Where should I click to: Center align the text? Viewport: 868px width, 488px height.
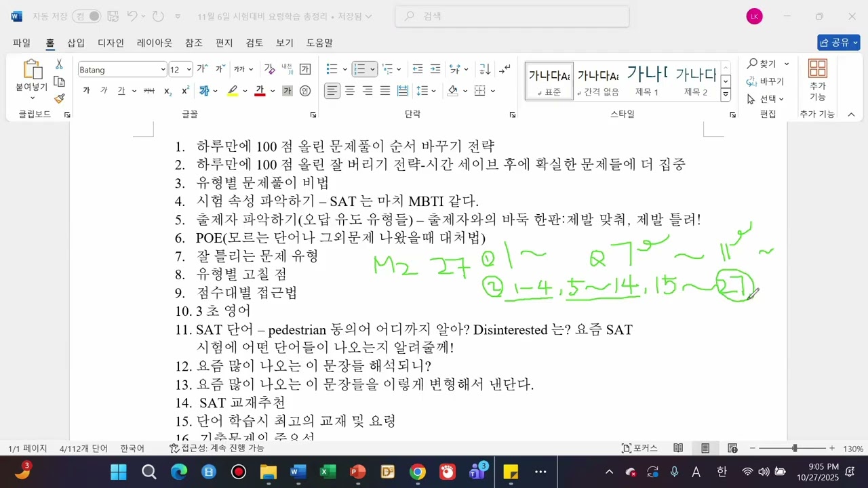pos(350,91)
